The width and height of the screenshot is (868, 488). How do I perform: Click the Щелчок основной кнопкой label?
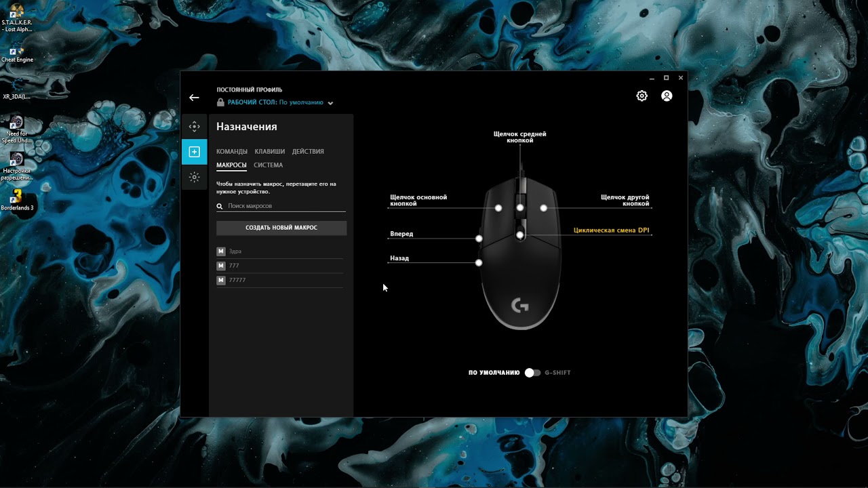click(x=418, y=201)
